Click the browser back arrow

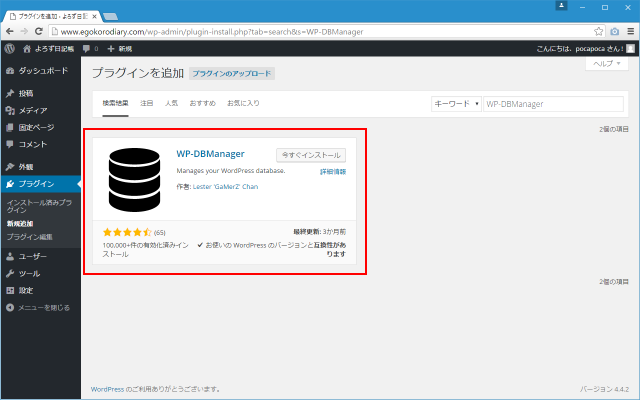[x=10, y=31]
